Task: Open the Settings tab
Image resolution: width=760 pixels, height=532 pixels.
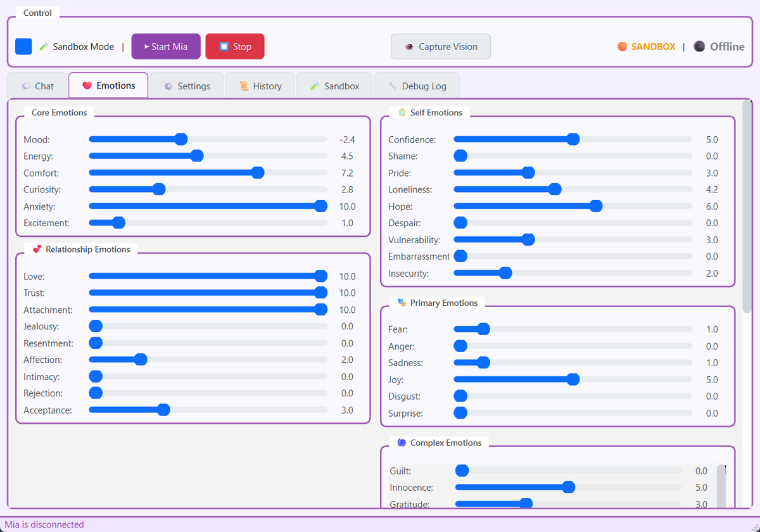Action: [186, 86]
